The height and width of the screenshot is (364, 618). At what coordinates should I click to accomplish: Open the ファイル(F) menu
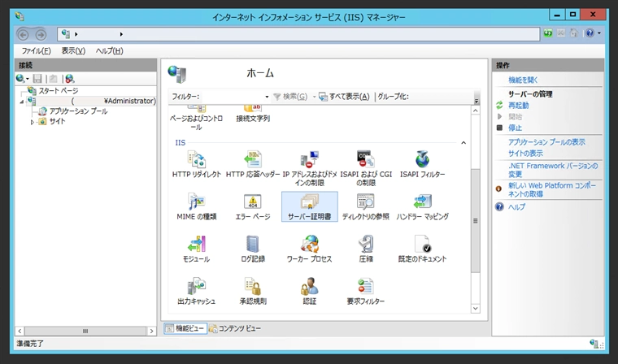[x=36, y=51]
